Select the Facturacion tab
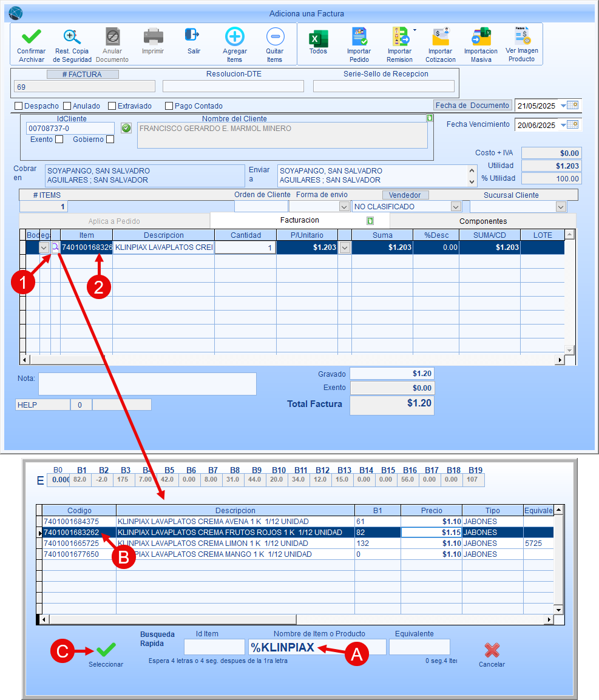Image resolution: width=599 pixels, height=700 pixels. coord(300,220)
